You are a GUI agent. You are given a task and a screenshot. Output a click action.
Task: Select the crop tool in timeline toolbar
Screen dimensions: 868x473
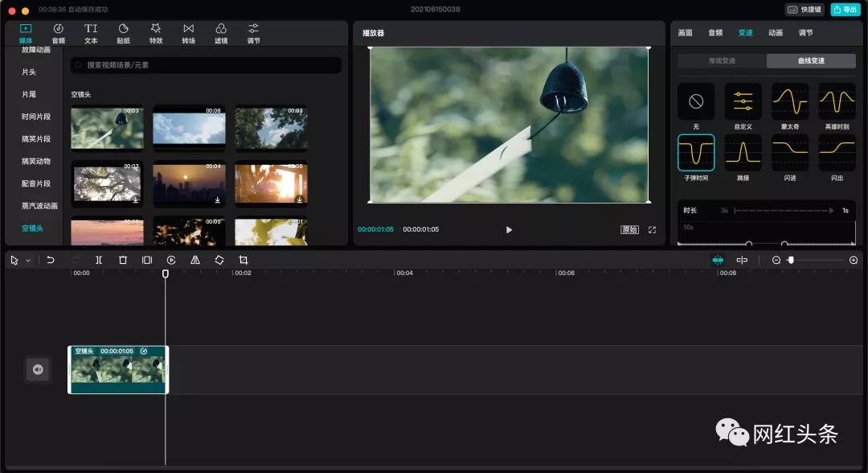(x=244, y=260)
